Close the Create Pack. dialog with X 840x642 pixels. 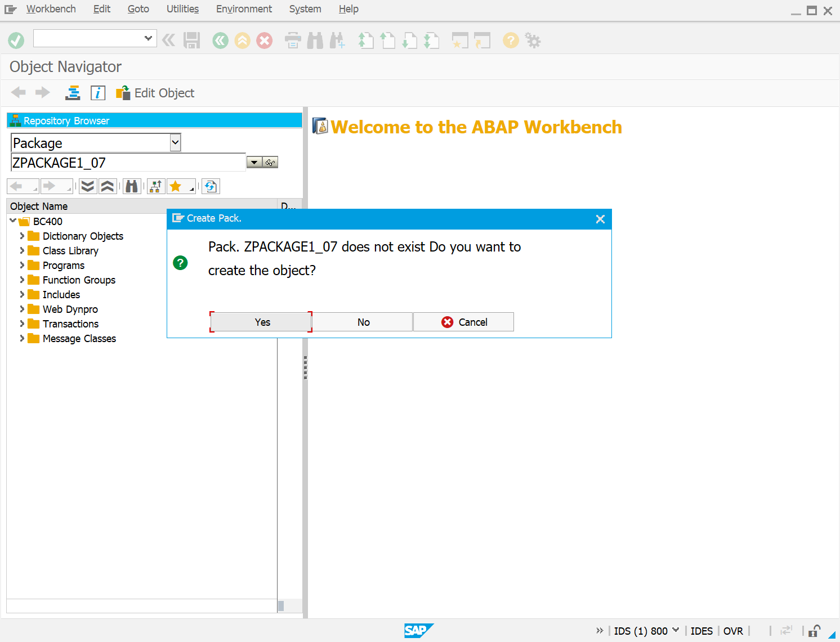click(x=600, y=219)
